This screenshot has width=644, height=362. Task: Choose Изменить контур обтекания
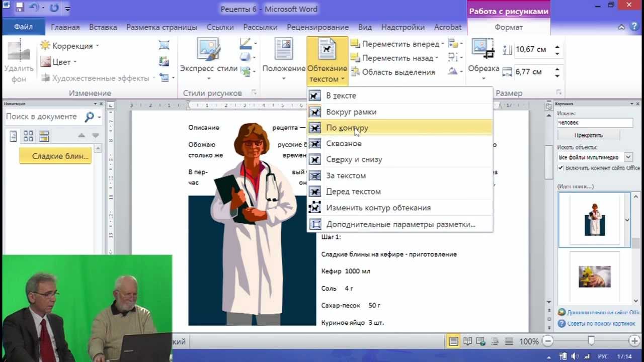(400, 208)
